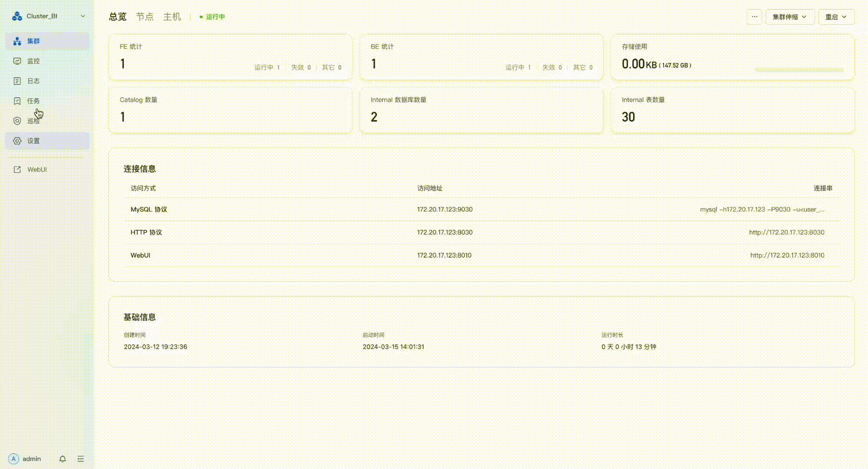Click the Inspection (巡检) shield icon

click(x=17, y=121)
